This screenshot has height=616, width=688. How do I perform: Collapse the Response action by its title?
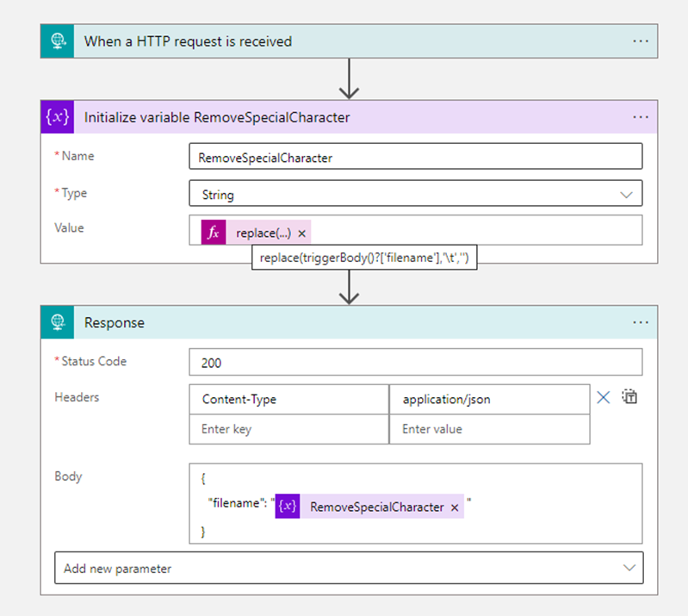[x=115, y=323]
